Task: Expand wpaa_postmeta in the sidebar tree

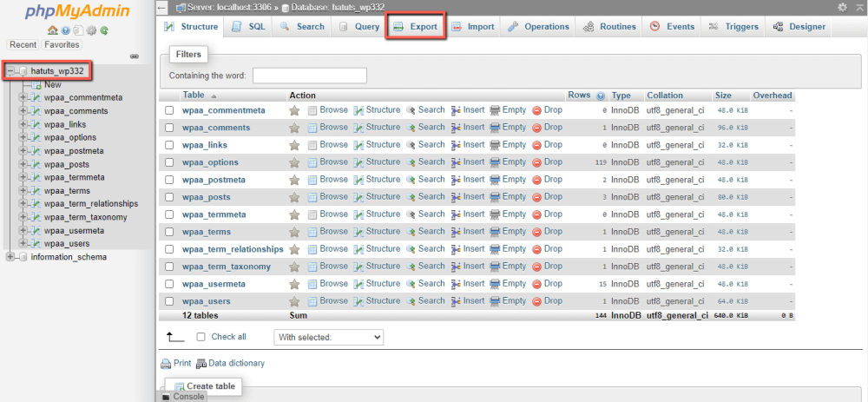Action: point(23,150)
